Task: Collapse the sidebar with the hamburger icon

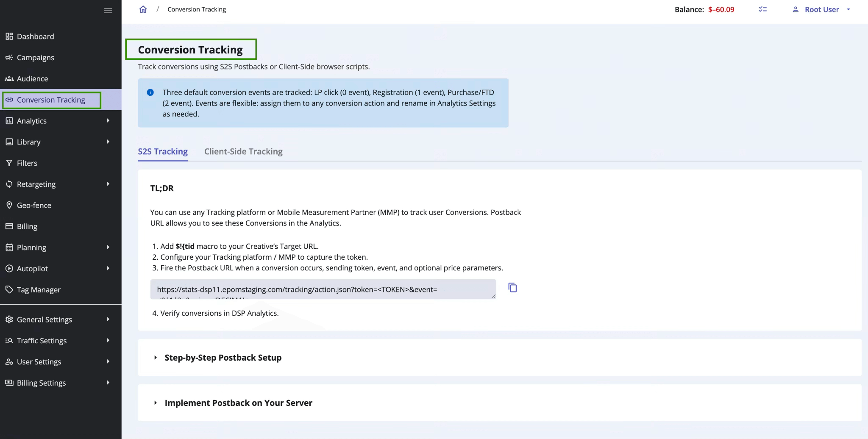Action: click(108, 10)
